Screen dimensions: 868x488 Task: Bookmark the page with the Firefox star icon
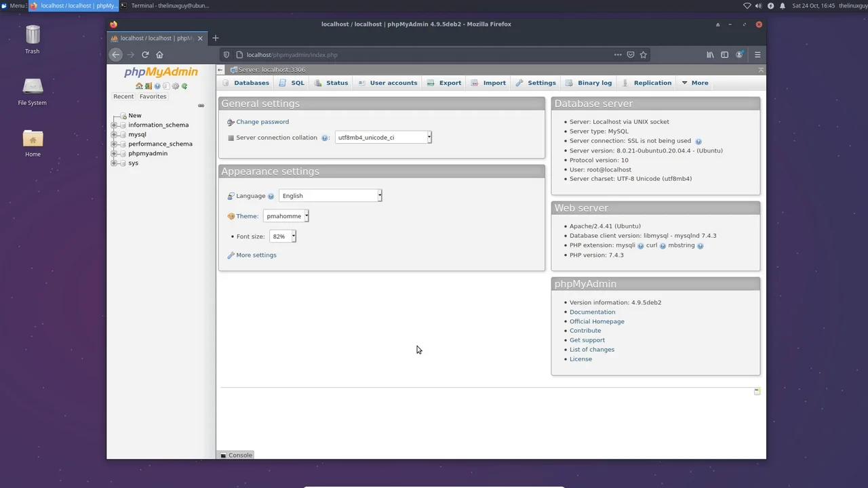click(643, 55)
